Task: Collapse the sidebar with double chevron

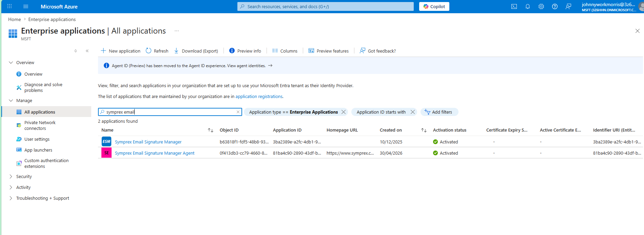Action: [x=87, y=51]
